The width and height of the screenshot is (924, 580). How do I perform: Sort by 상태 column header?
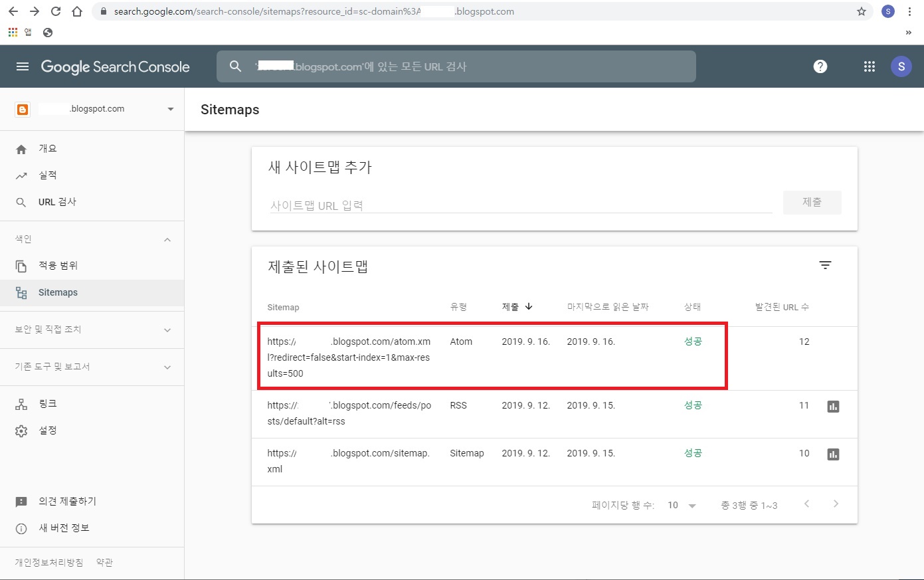point(693,307)
